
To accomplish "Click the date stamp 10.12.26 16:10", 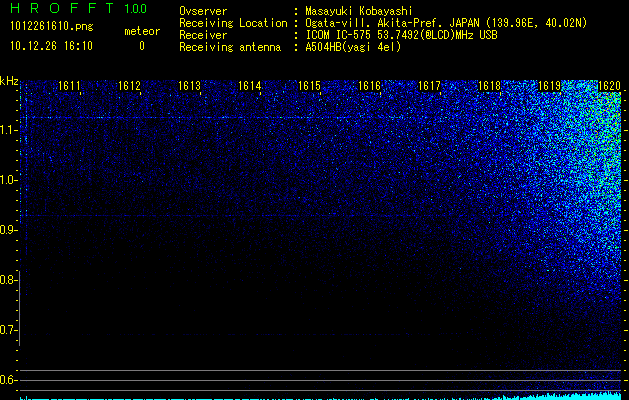I will pos(51,46).
